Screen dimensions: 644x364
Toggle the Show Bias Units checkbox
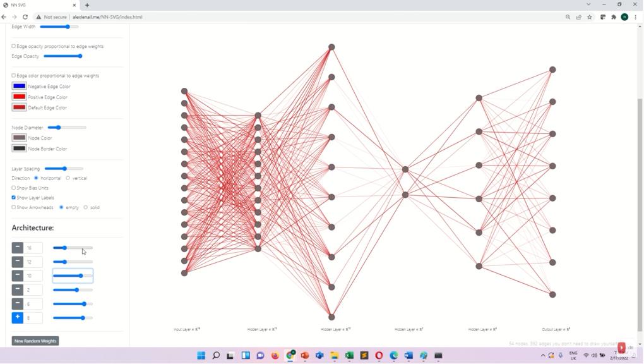pos(14,188)
